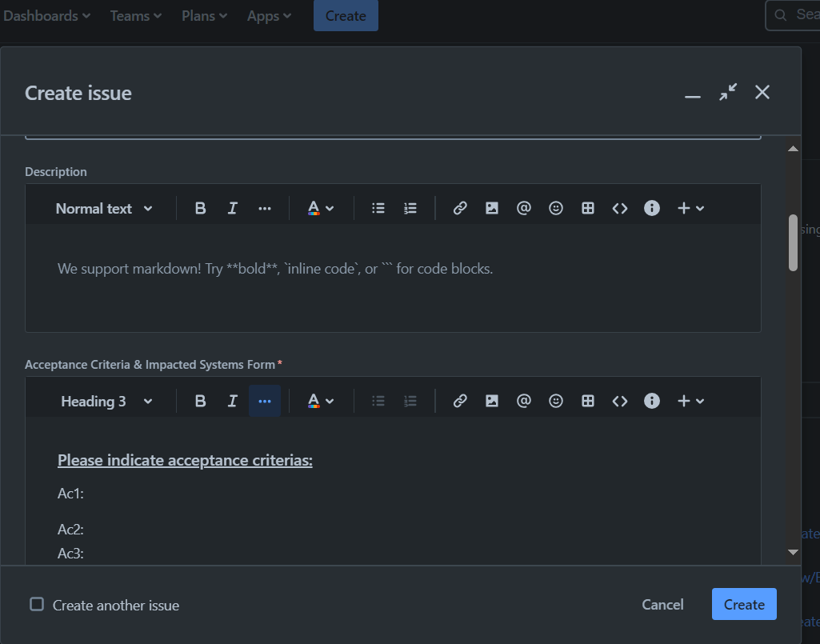Viewport: 820px width, 644px height.
Task: Add a code snippet in the Acceptance Criteria editor
Action: [620, 401]
